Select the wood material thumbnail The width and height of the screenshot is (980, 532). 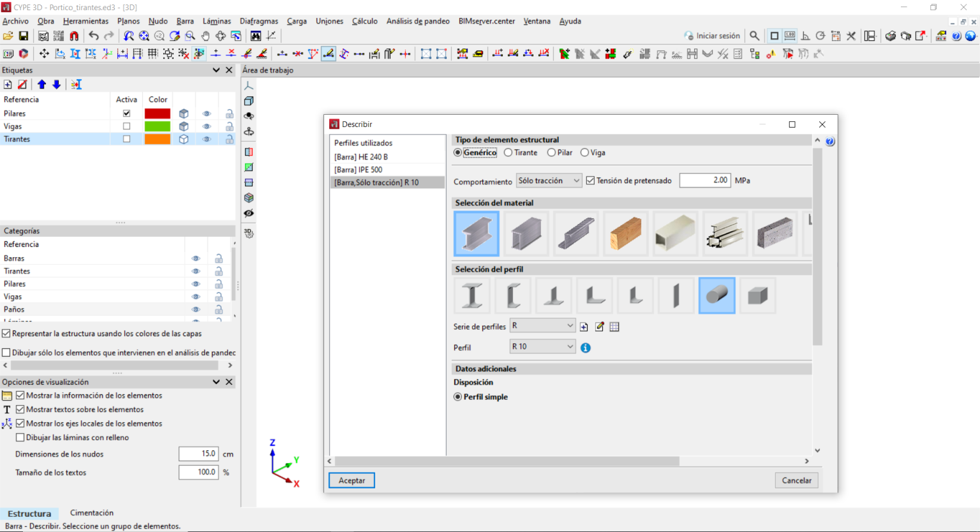[626, 233]
